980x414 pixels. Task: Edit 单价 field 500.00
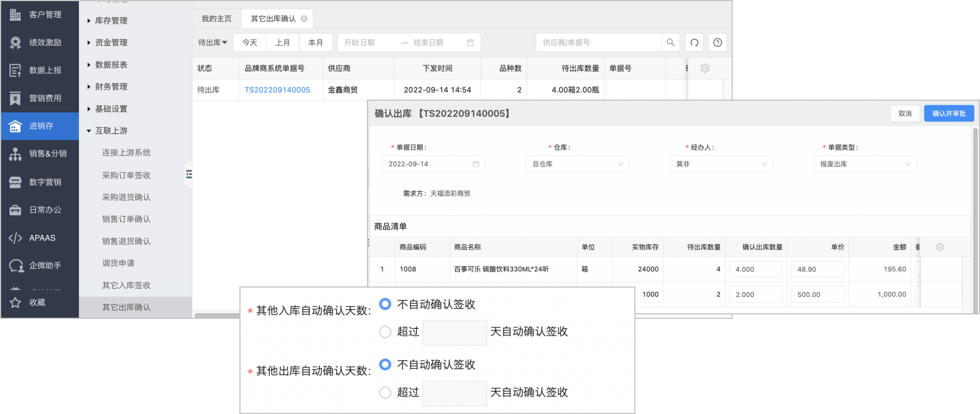[818, 294]
